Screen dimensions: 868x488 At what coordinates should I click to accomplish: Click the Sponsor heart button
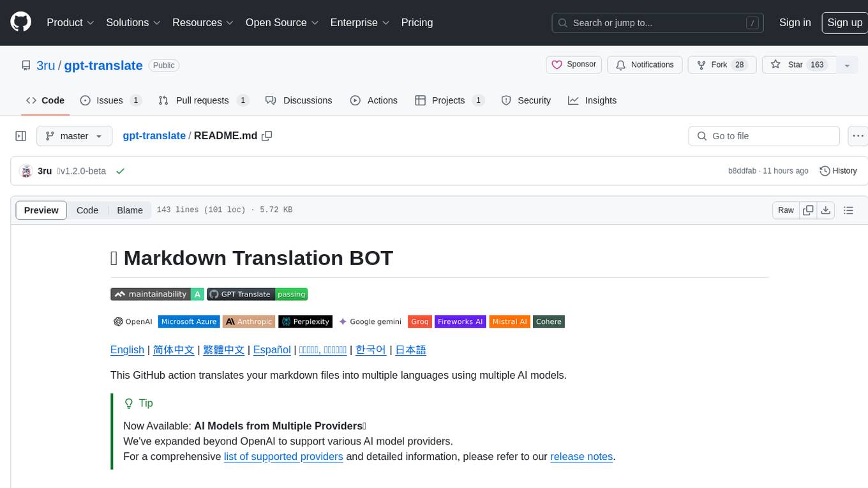pos(574,65)
